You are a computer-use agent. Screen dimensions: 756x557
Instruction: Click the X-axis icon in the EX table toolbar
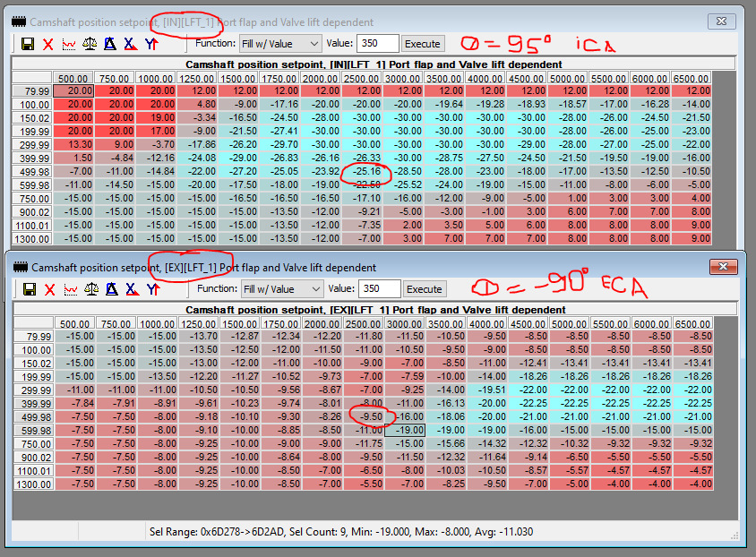click(x=132, y=289)
